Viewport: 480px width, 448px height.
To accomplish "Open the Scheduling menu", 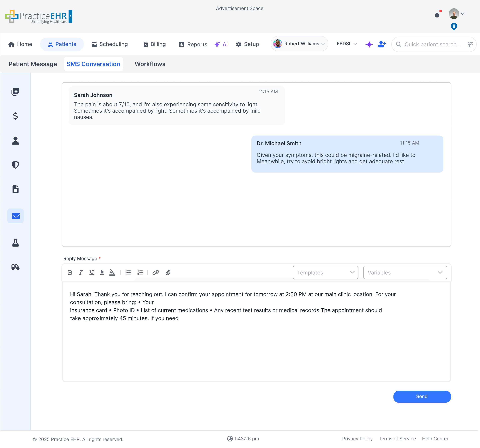I will [x=110, y=44].
